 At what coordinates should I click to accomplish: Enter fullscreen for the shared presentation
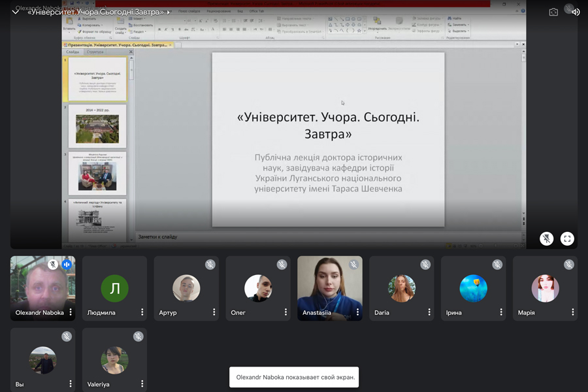tap(566, 238)
